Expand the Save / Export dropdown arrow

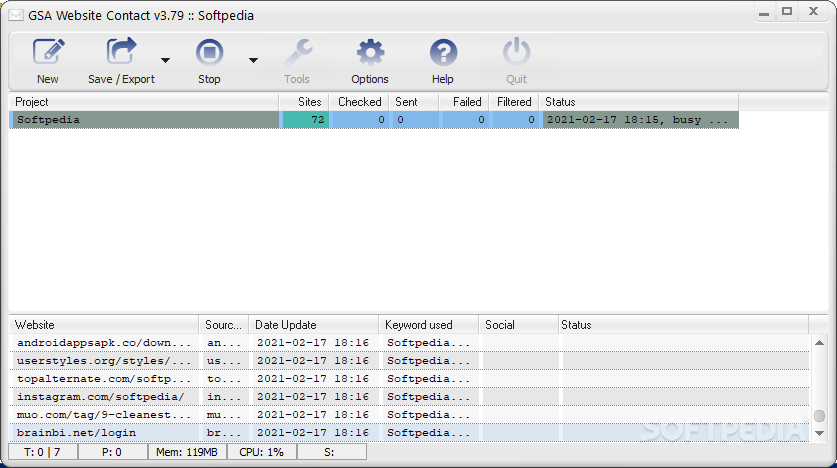tap(165, 60)
